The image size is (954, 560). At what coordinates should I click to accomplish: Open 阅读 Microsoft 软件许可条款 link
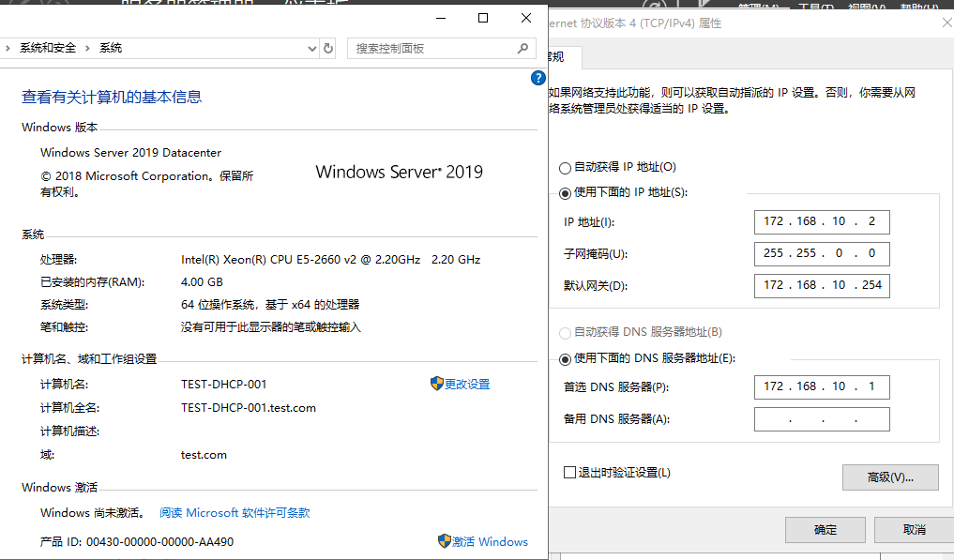click(x=235, y=513)
